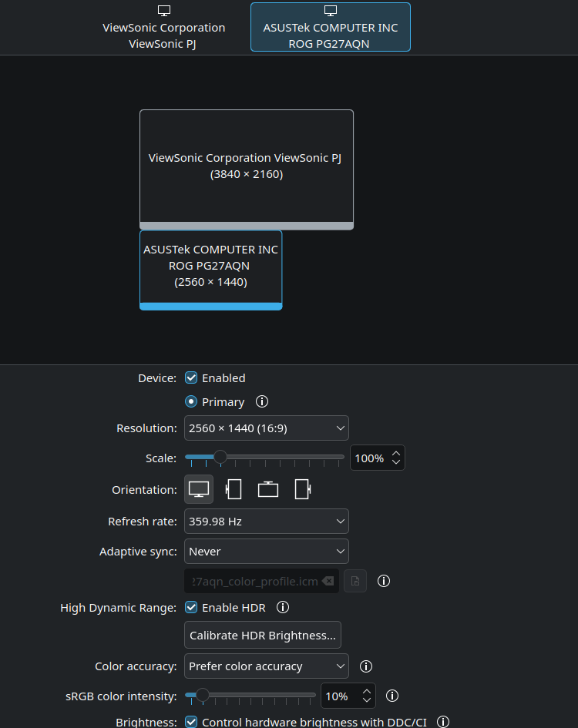Open the Refresh rate dropdown
Viewport: 578px width, 728px height.
click(266, 522)
